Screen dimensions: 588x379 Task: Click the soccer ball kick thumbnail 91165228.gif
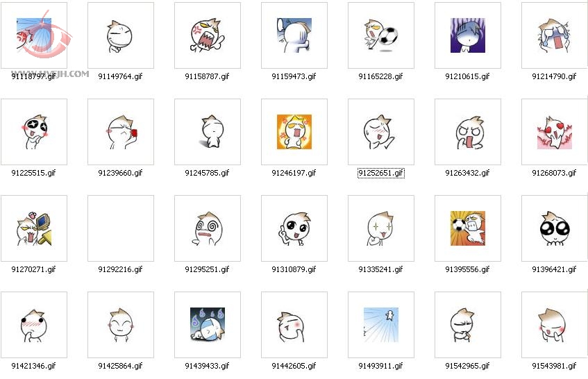pyautogui.click(x=381, y=35)
